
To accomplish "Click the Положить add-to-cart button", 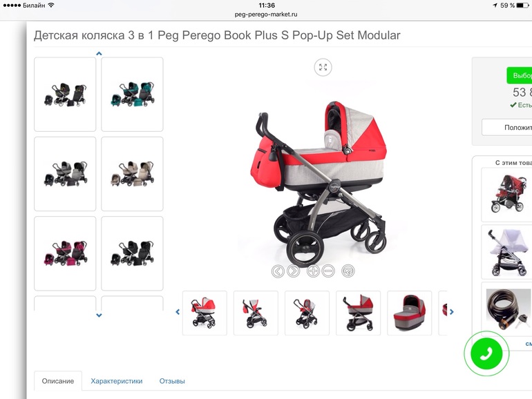I will click(x=507, y=128).
